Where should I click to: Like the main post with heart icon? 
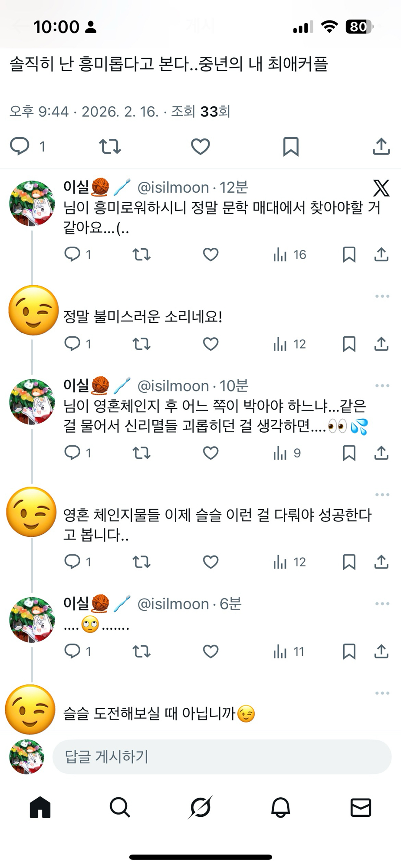pyautogui.click(x=200, y=147)
